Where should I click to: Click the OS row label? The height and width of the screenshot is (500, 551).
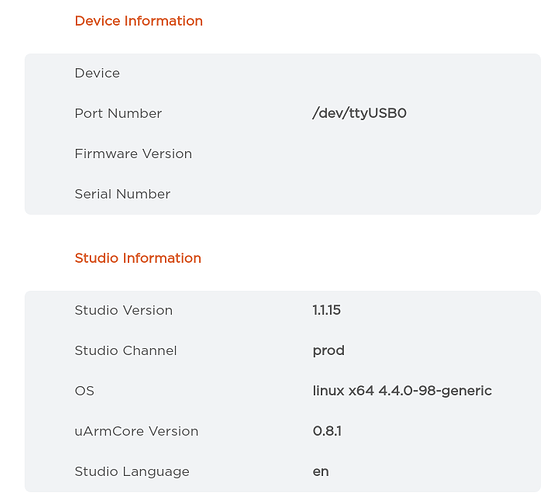[x=84, y=391]
